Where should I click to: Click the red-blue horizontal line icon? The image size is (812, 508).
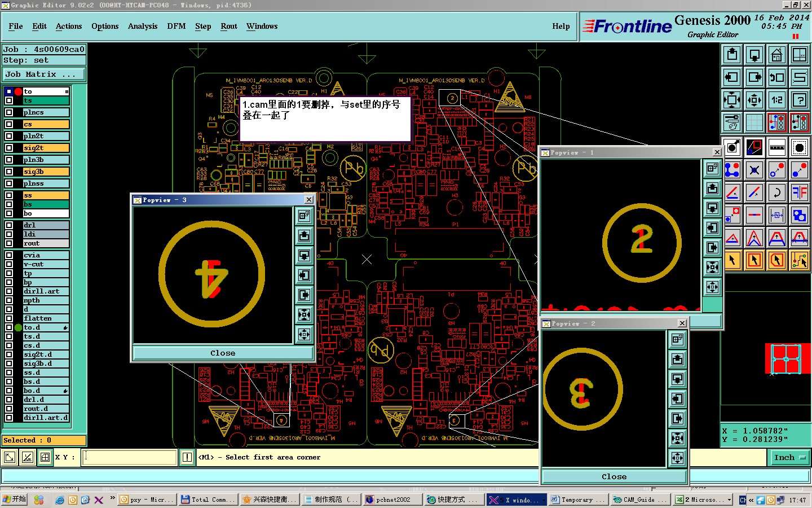(754, 214)
